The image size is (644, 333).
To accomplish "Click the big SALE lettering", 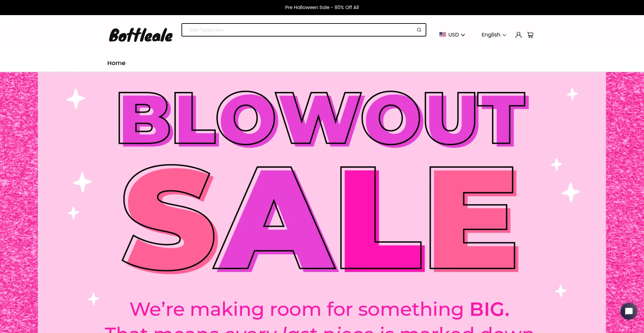I will 320,219.
